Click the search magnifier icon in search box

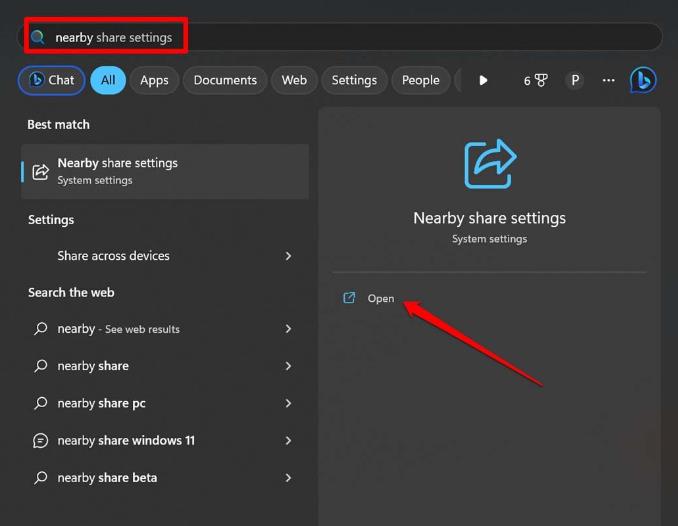[x=38, y=38]
